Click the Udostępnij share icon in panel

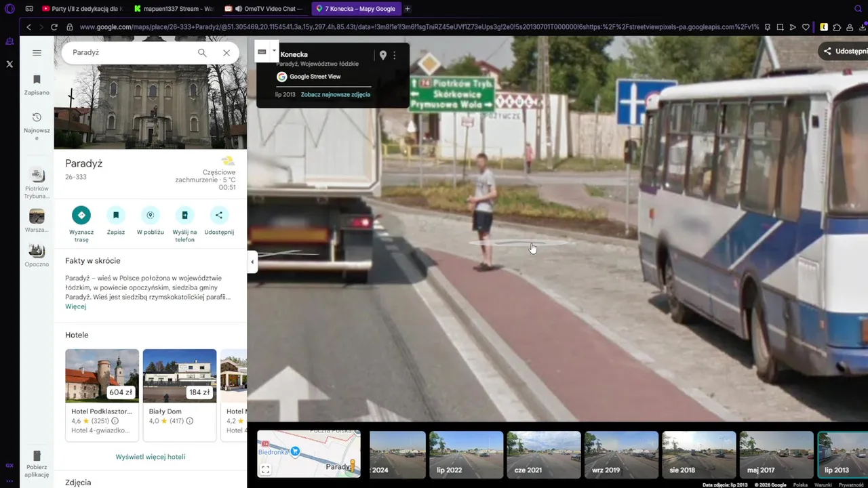click(x=219, y=215)
